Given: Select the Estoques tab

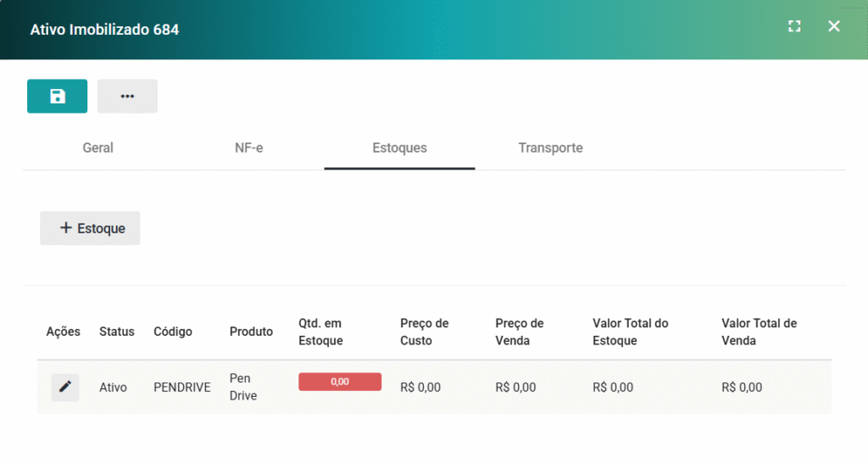Looking at the screenshot, I should coord(399,148).
